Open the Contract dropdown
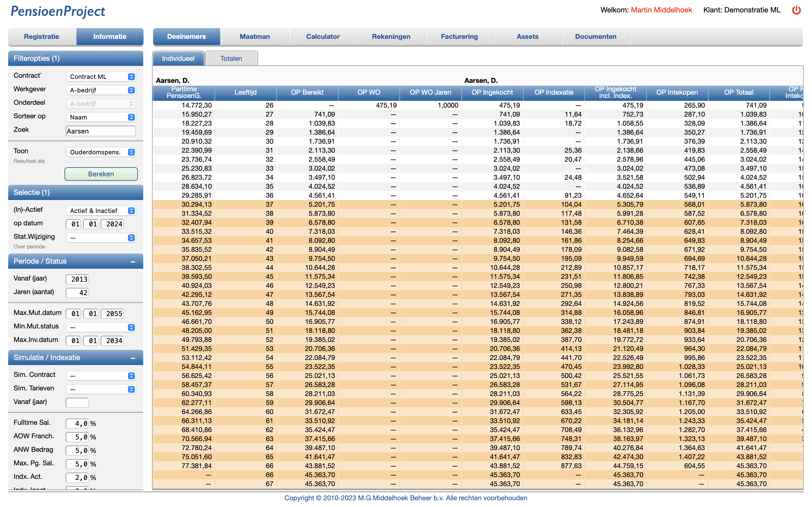 pos(101,77)
